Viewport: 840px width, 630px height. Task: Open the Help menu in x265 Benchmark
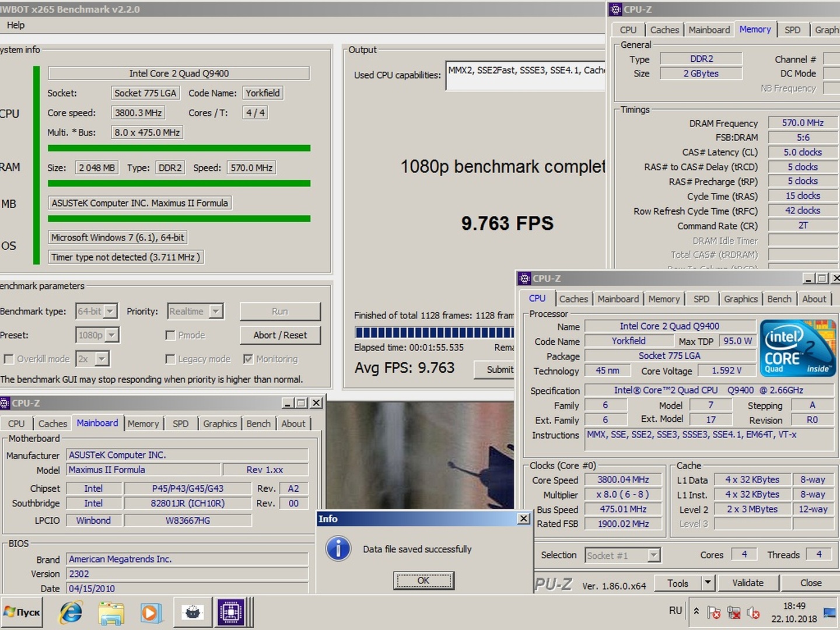click(16, 25)
